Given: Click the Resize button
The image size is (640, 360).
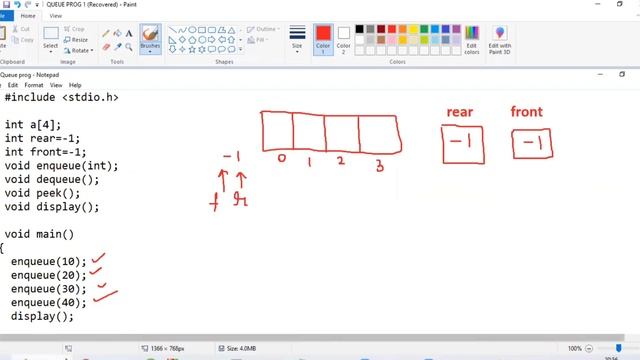Looking at the screenshot, I should pos(76,40).
